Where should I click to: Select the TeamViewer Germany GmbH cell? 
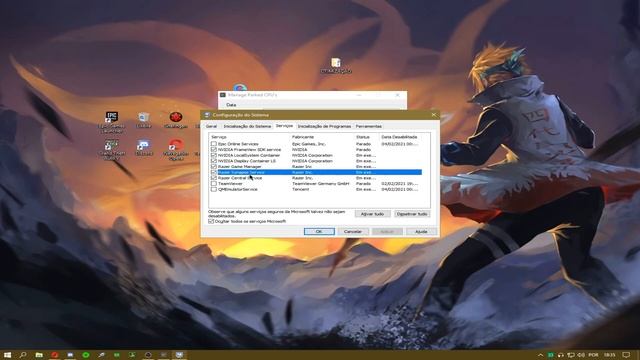(x=321, y=184)
